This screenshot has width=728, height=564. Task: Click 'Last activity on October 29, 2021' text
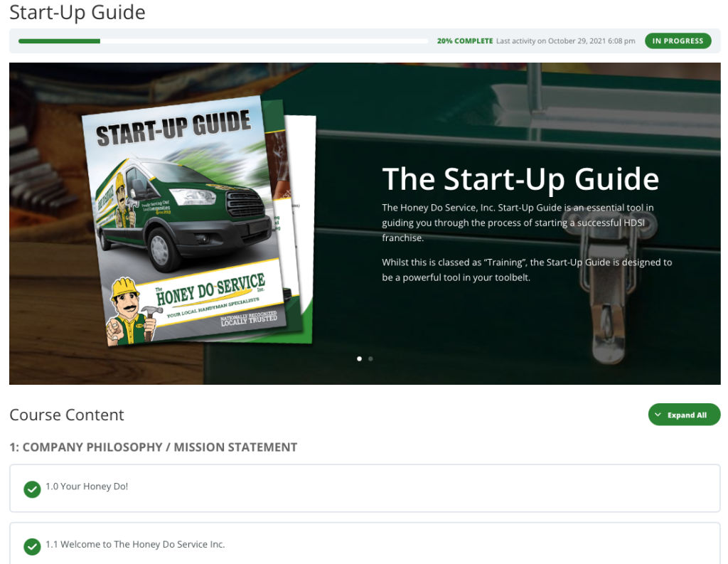pyautogui.click(x=565, y=41)
